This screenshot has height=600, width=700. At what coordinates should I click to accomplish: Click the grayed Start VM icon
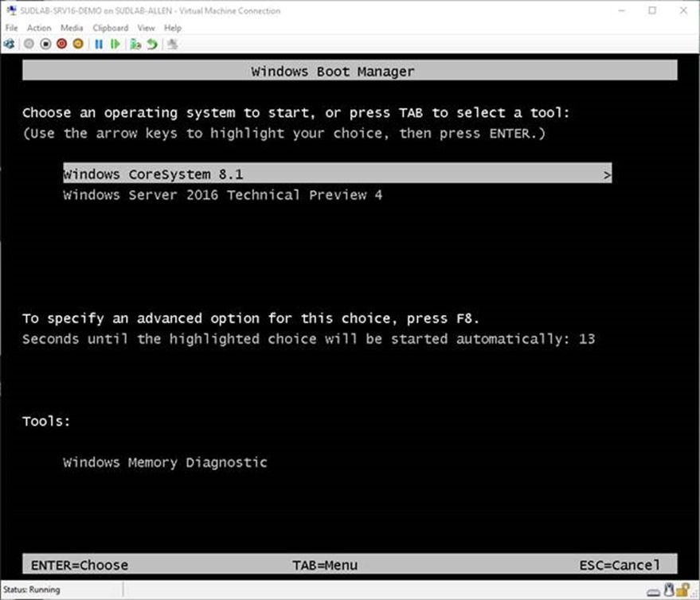tap(29, 44)
